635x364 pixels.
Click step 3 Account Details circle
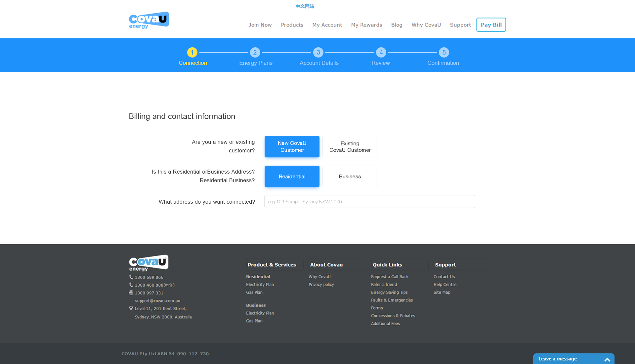point(318,52)
